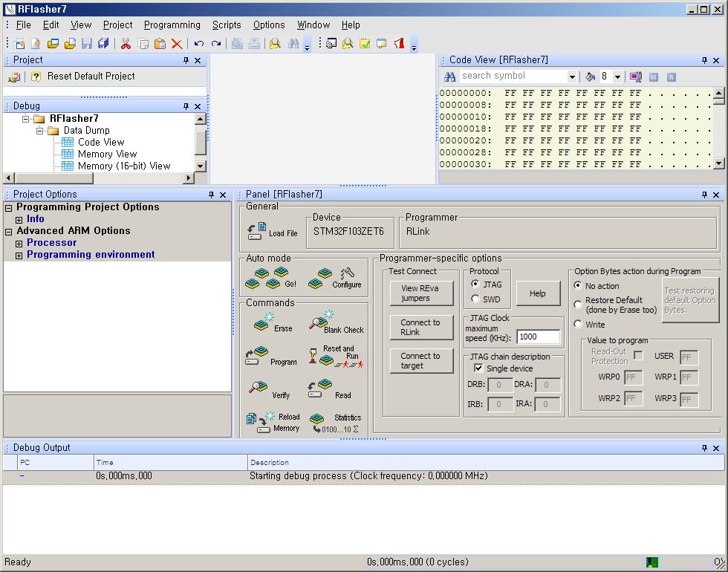Click the Load File icon
728x572 pixels.
click(x=257, y=230)
